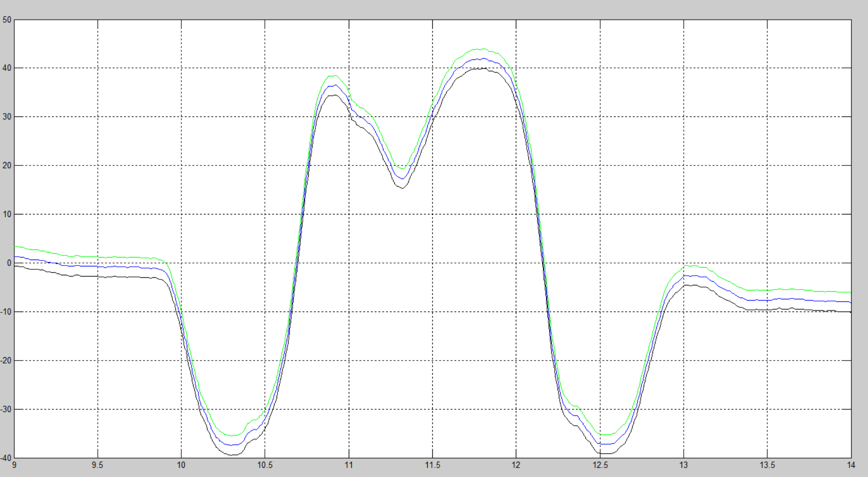Select the y-axis tick label -20
The image size is (868, 477).
[6, 360]
